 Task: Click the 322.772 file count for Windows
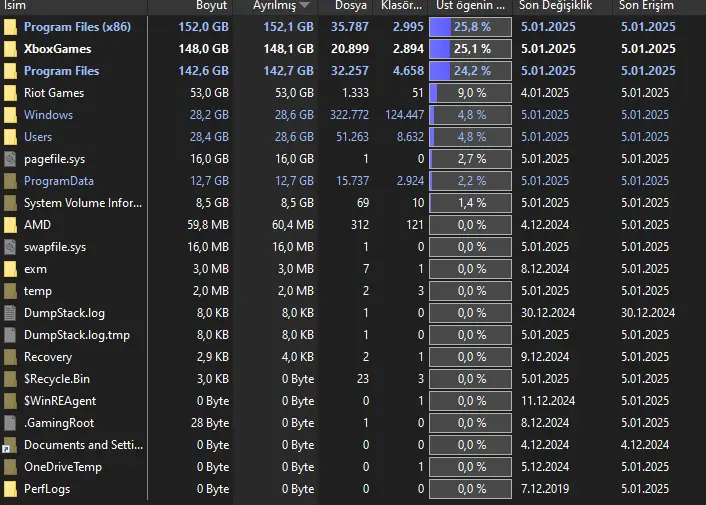[x=349, y=115]
